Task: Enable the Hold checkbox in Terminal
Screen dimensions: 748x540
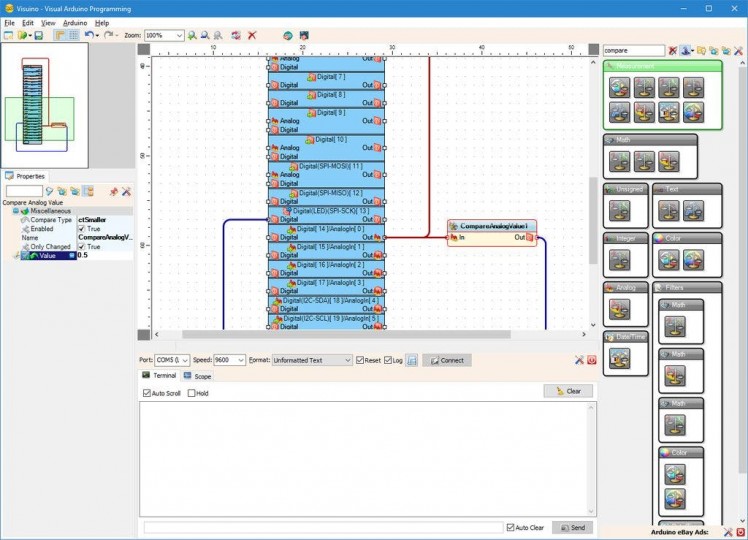Action: (192, 393)
